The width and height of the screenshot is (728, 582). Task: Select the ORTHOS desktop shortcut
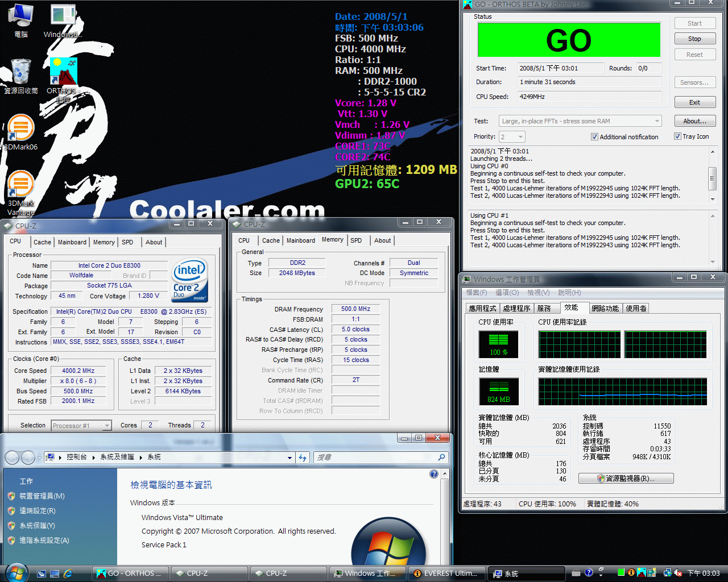(63, 80)
